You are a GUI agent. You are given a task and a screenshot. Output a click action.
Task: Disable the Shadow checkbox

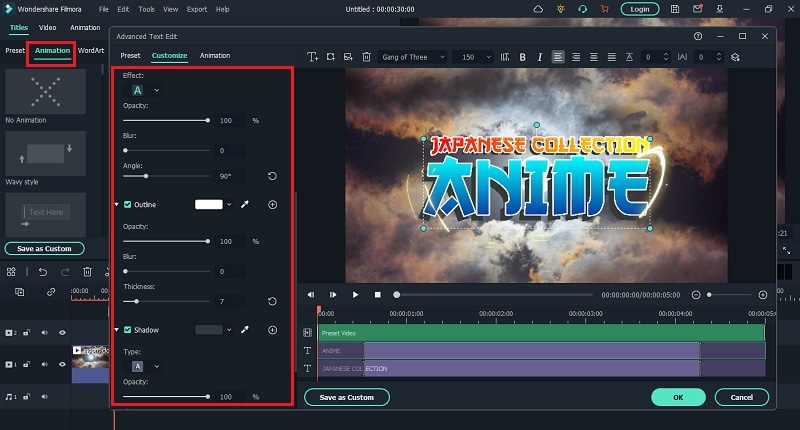[x=128, y=329]
